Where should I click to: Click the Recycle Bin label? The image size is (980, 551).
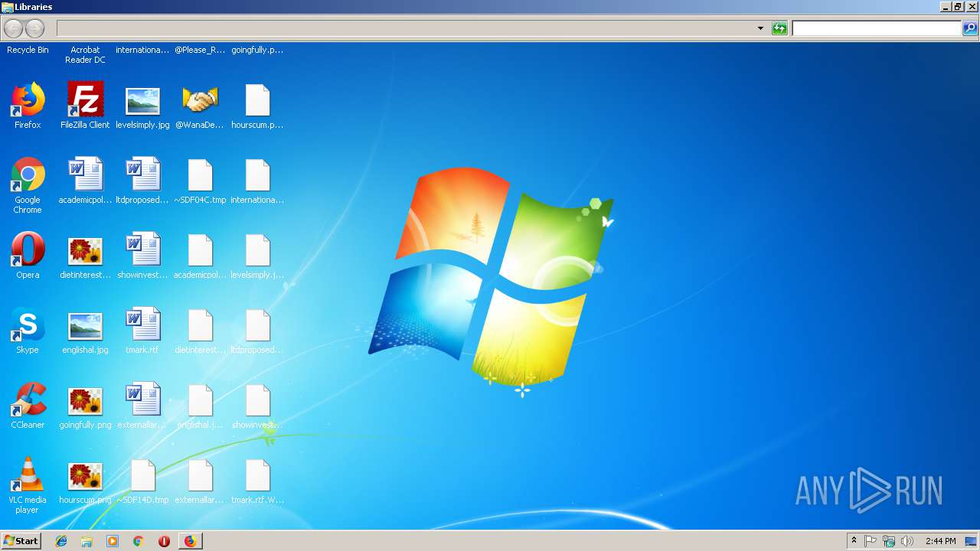28,50
